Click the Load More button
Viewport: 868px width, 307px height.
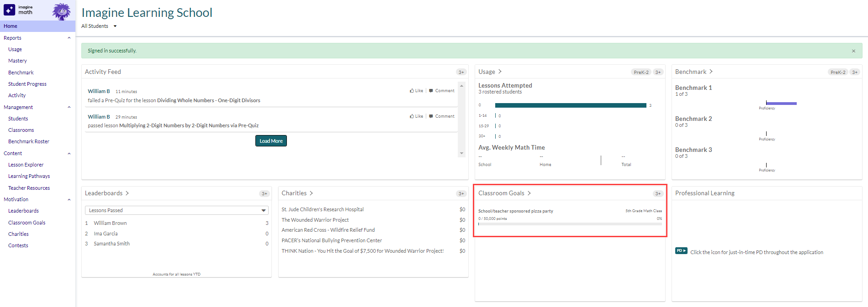click(271, 141)
